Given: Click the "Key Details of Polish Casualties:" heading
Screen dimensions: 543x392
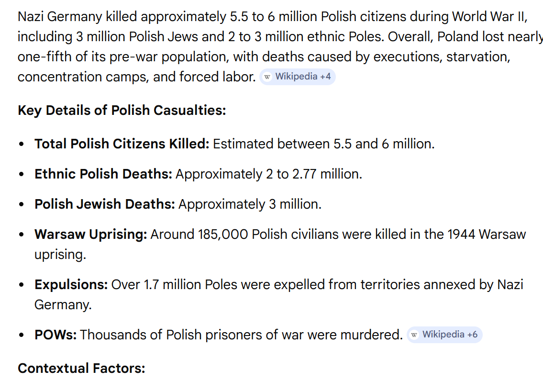Looking at the screenshot, I should (122, 111).
